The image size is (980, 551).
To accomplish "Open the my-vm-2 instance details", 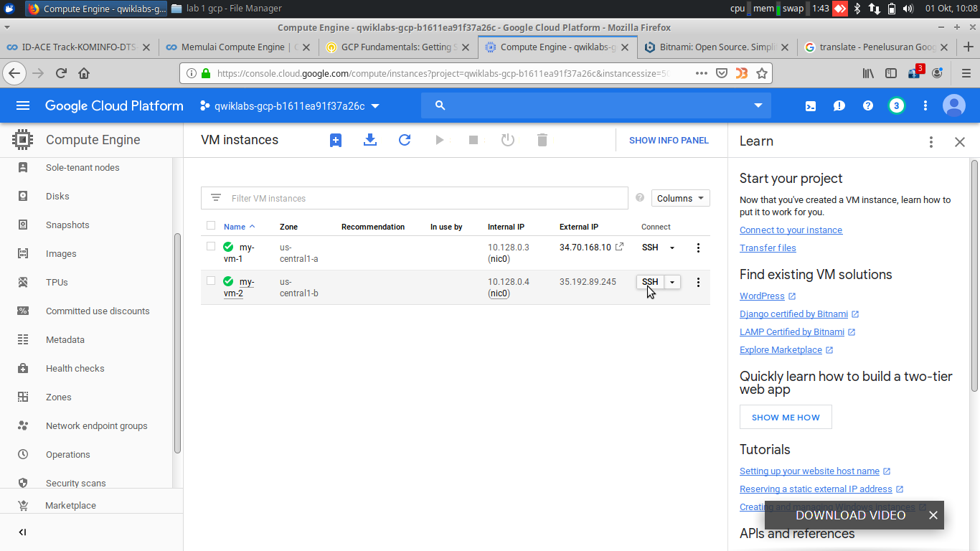I will [239, 287].
